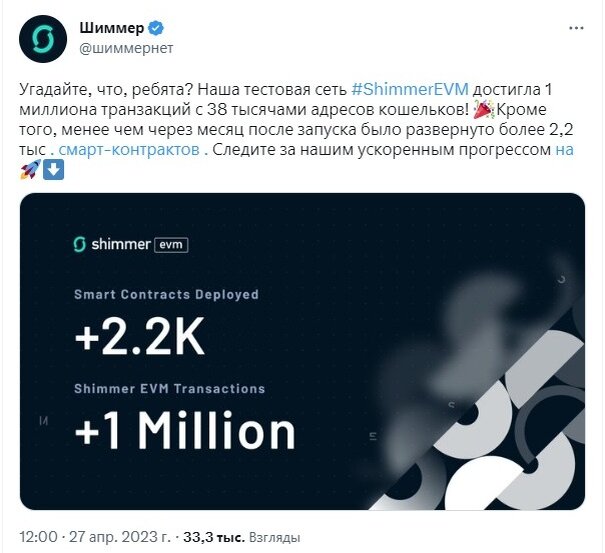Click the shimmer logo in the image
This screenshot has height=553, width=605.
click(x=112, y=245)
